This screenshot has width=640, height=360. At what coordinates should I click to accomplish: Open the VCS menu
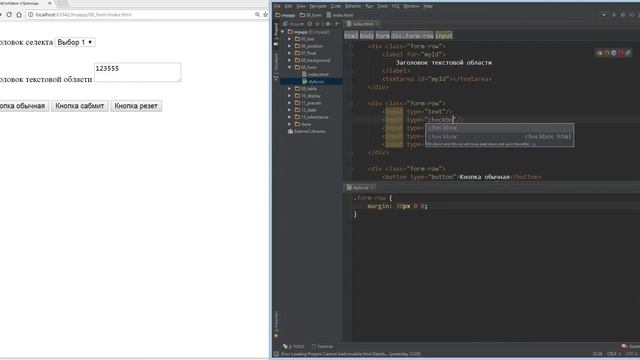point(396,6)
